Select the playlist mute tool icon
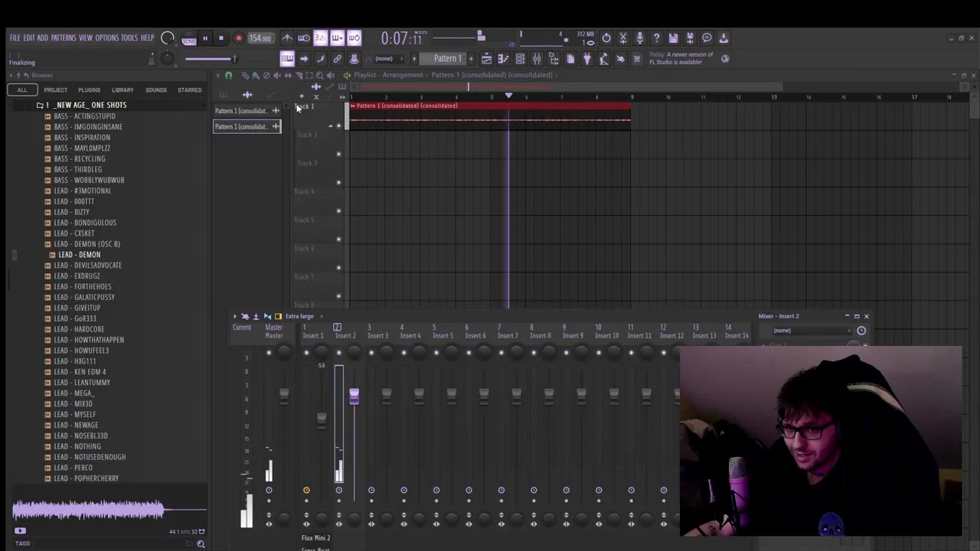 277,75
